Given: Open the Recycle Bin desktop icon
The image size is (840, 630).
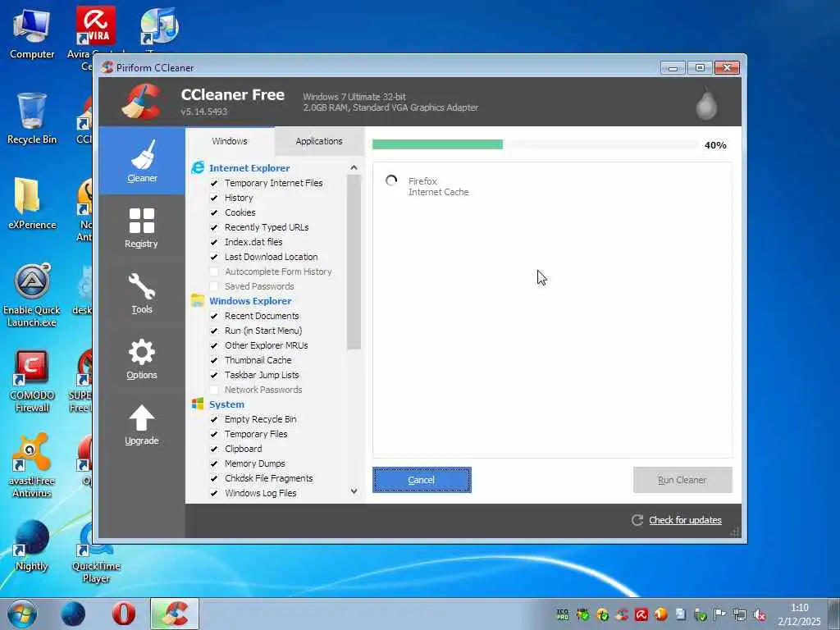Looking at the screenshot, I should click(32, 118).
